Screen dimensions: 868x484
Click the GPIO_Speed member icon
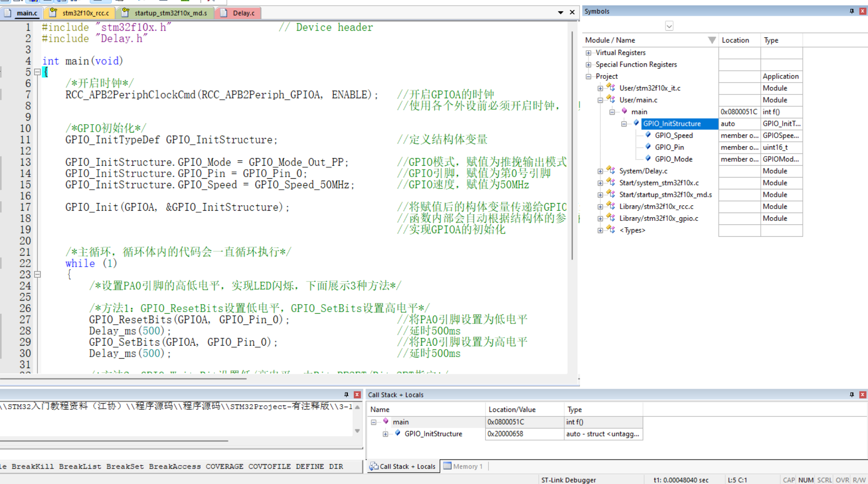click(648, 135)
